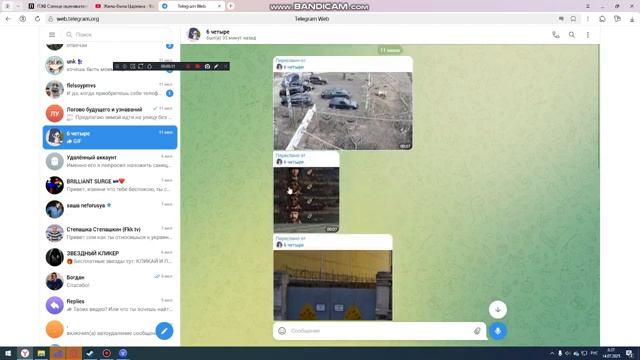Screen dimensions: 640x360
Task: Open a new browser tab
Action: click(x=231, y=6)
